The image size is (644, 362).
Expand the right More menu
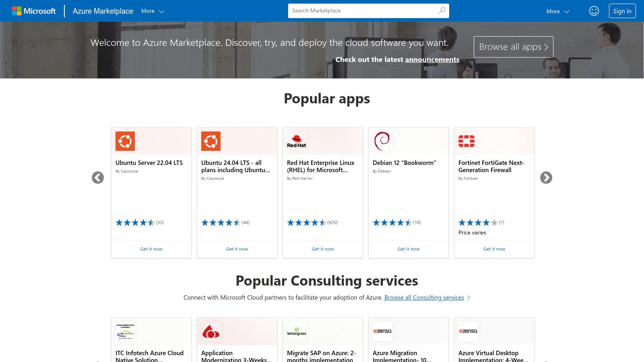click(x=558, y=11)
